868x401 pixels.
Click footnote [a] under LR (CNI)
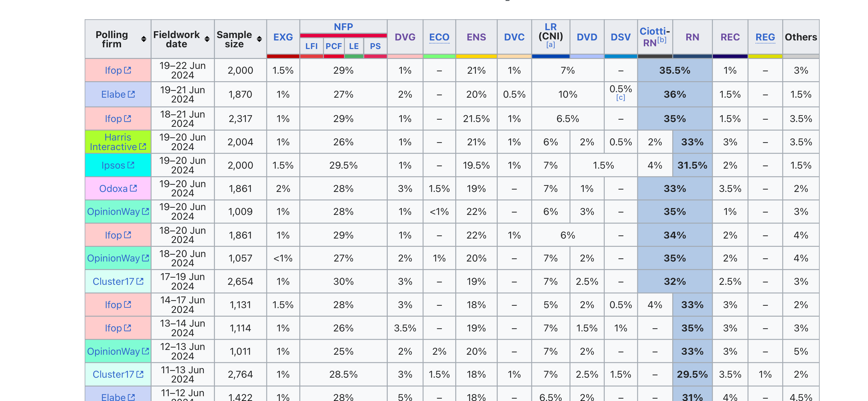551,45
